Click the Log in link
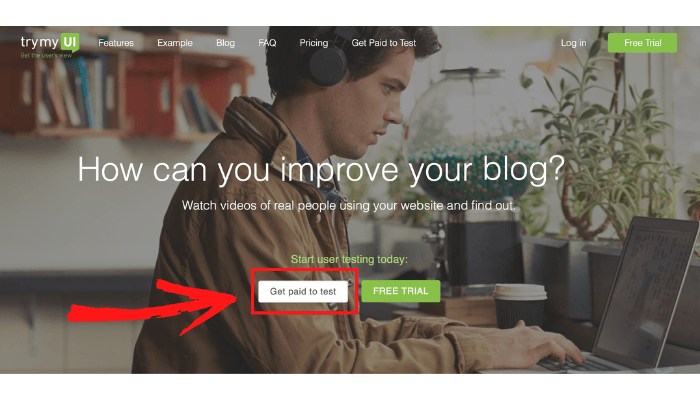The width and height of the screenshot is (700, 400). click(x=573, y=43)
